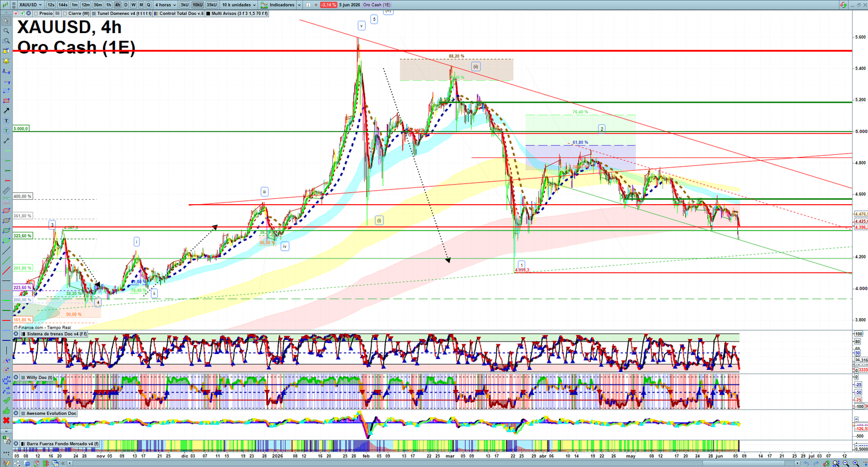This screenshot has width=868, height=467.
Task: Collapse bottom bar with double-left chevron
Action: click(x=63, y=463)
